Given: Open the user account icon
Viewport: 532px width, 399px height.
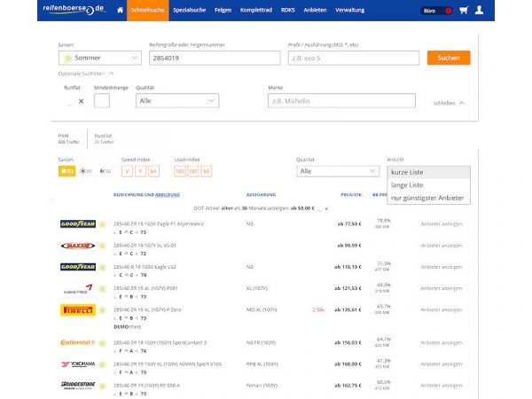Looking at the screenshot, I should pos(479,10).
